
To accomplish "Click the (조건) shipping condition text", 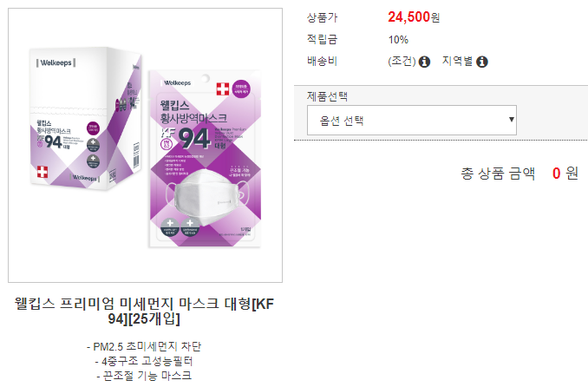I will [402, 61].
